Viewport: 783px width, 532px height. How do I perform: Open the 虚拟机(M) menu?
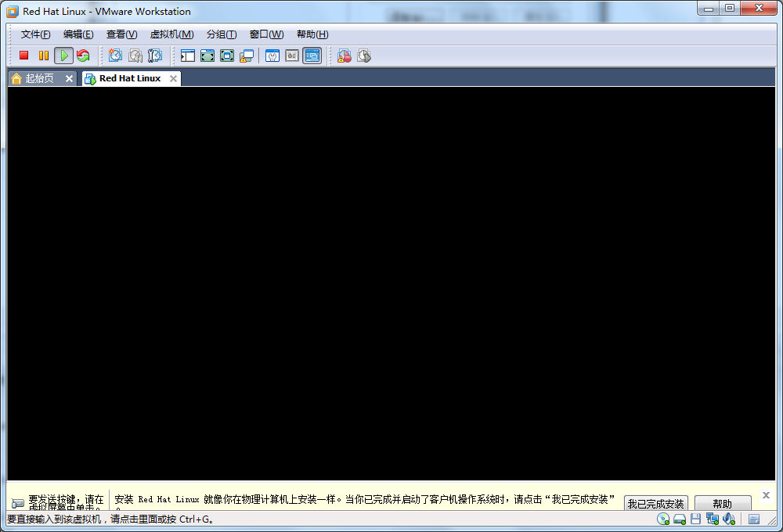pos(171,34)
